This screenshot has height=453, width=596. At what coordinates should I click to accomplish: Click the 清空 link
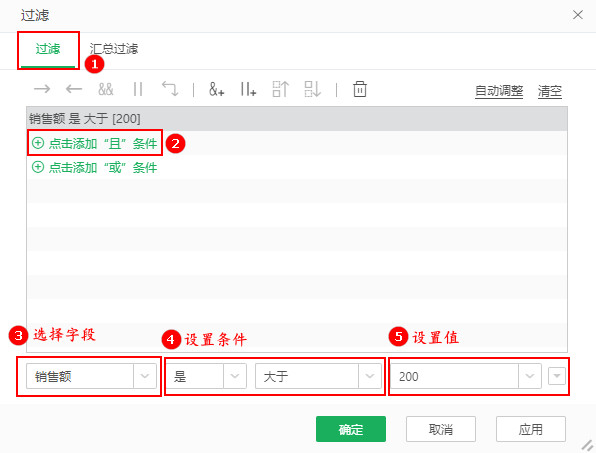pyautogui.click(x=550, y=91)
